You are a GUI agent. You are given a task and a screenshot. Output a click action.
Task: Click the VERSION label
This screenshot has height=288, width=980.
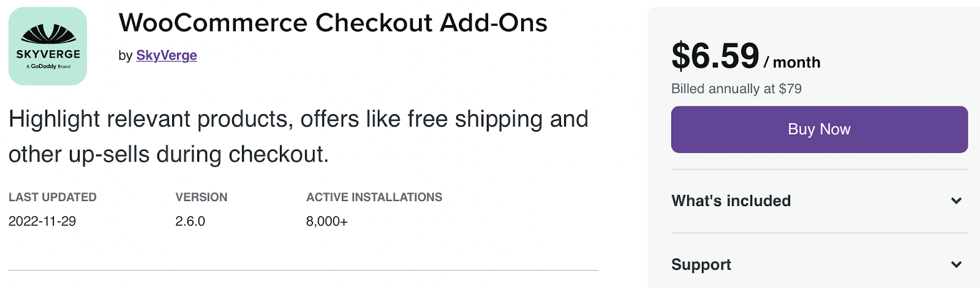[x=202, y=197]
